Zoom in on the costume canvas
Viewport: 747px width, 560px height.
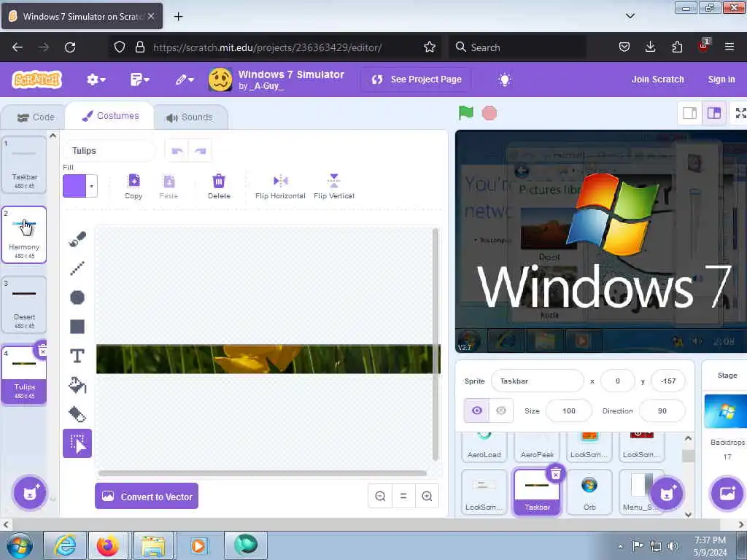[x=427, y=496]
